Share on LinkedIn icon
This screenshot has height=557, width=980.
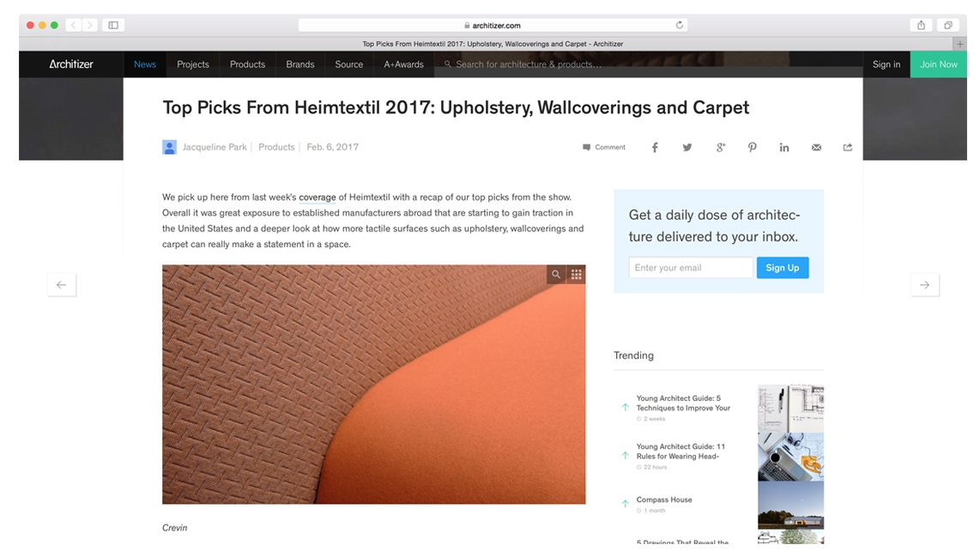click(783, 148)
